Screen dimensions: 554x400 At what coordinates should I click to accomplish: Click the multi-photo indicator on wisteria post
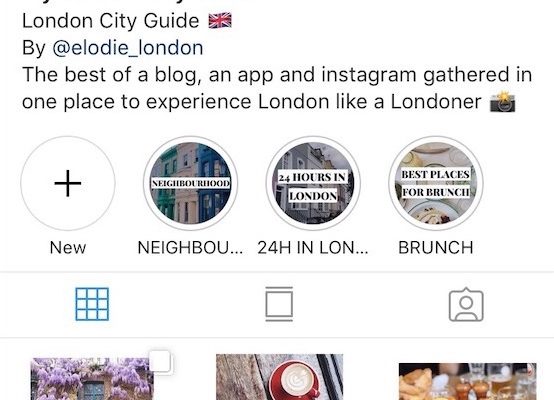pos(160,361)
